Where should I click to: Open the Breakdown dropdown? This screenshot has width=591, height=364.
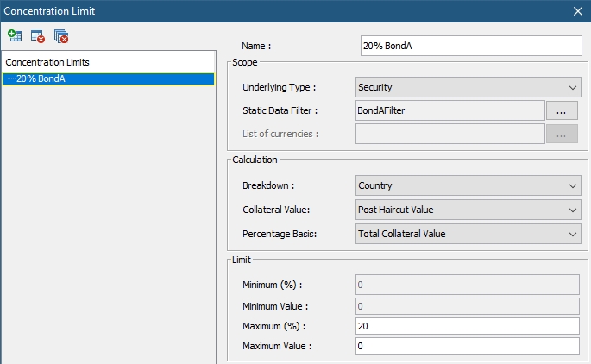point(468,185)
